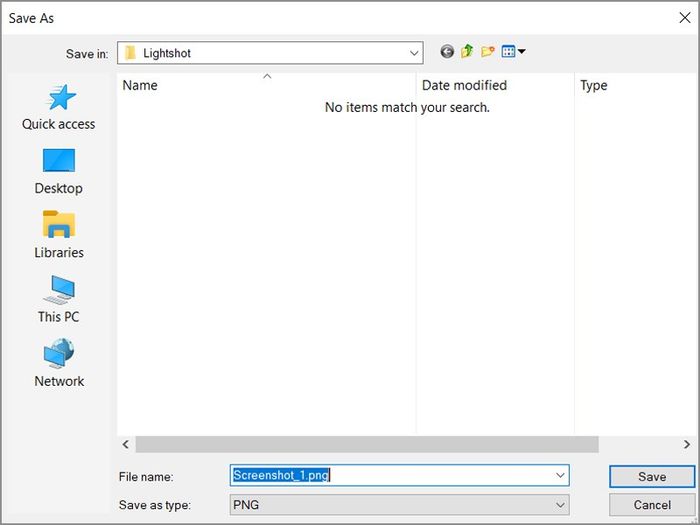Create a new folder

pos(487,52)
